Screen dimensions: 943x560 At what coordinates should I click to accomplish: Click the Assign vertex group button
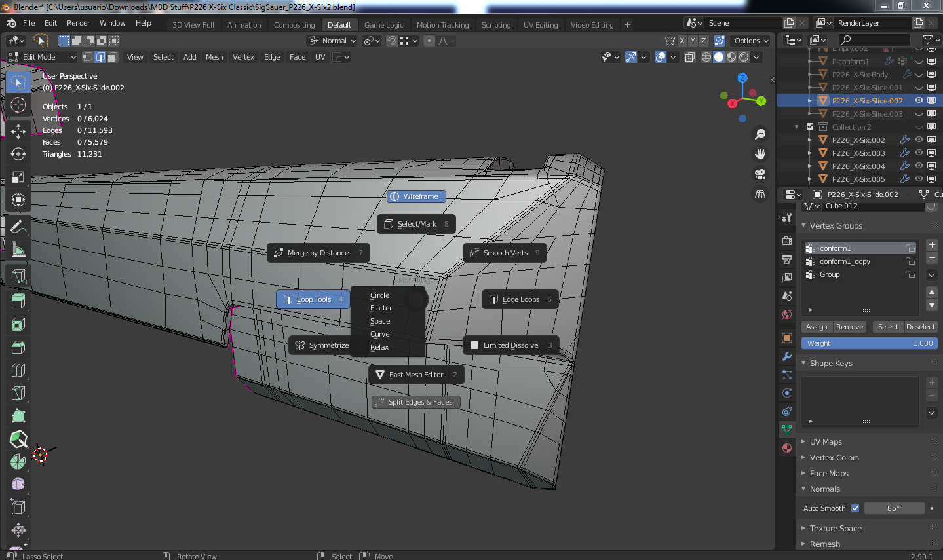pos(817,327)
